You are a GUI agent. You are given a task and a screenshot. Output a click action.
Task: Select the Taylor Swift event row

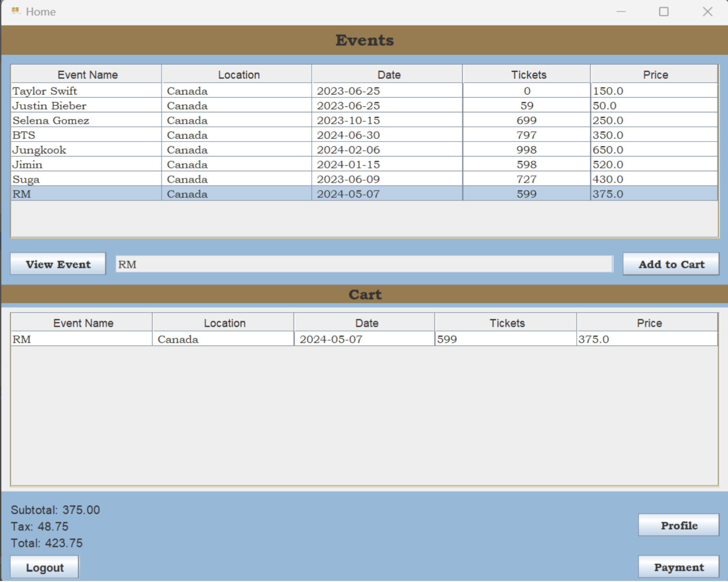[364, 91]
